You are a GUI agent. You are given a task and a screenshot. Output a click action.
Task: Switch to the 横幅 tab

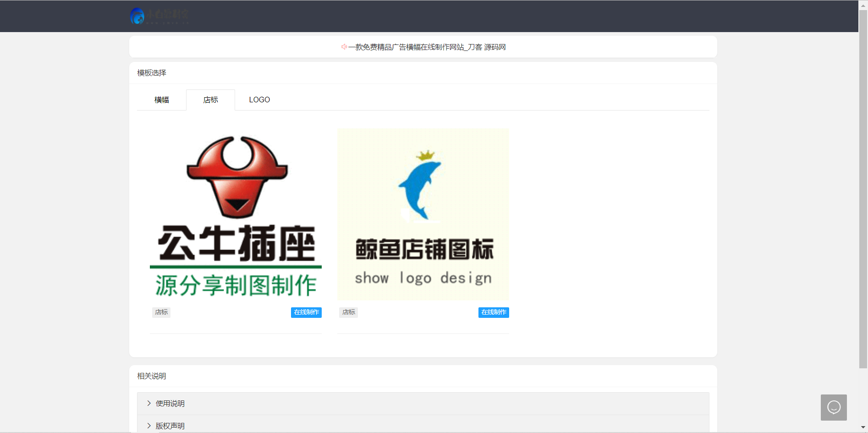click(161, 100)
